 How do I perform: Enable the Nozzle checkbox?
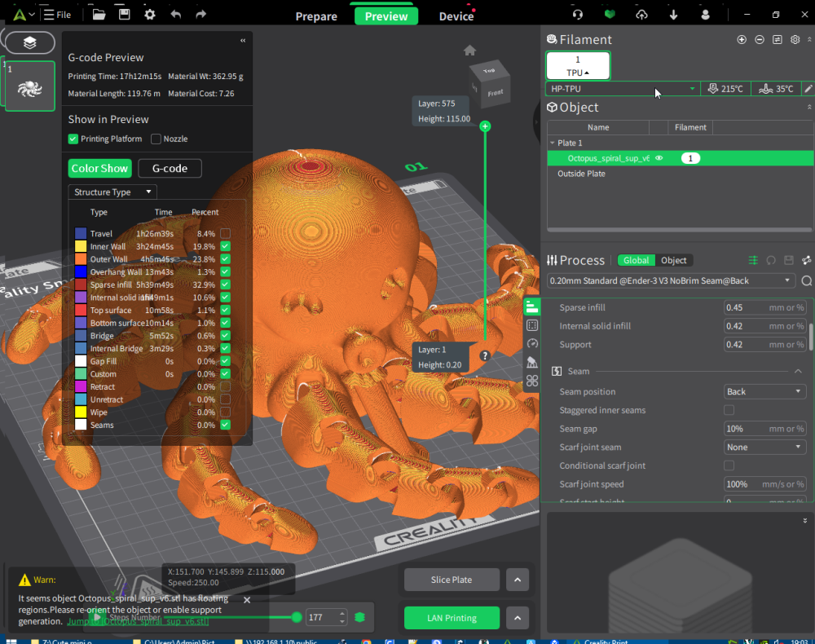point(156,139)
